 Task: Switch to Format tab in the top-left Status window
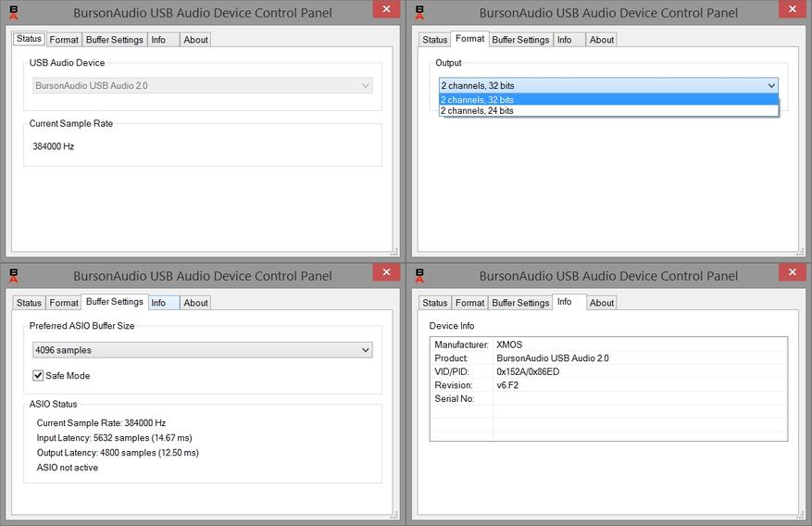coord(64,40)
